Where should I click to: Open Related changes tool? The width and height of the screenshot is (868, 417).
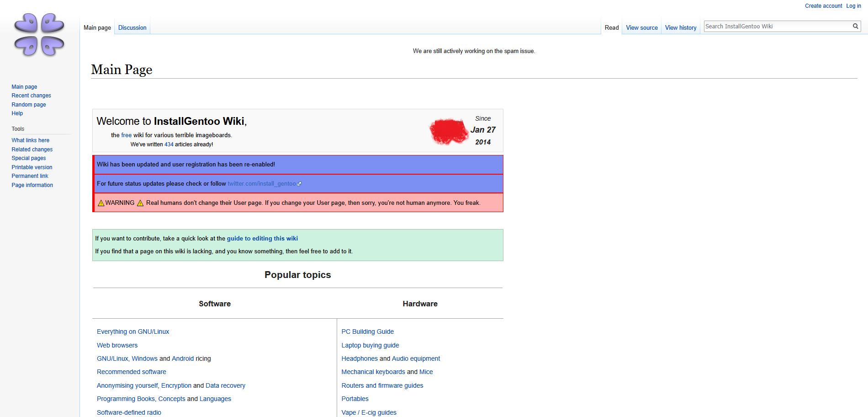coord(32,150)
